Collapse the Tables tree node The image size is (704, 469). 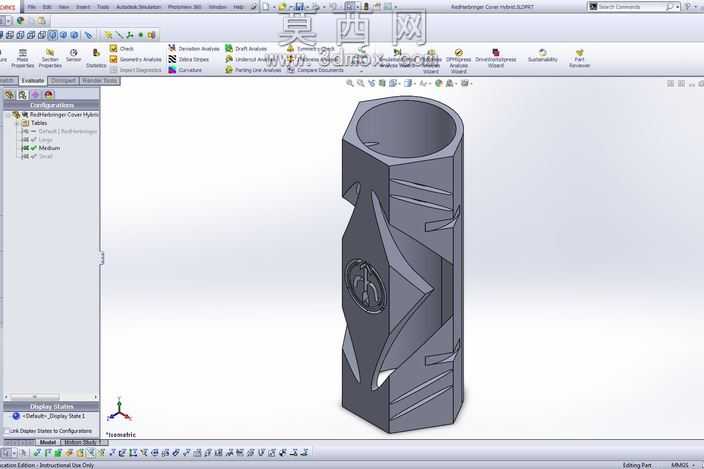click(17, 123)
